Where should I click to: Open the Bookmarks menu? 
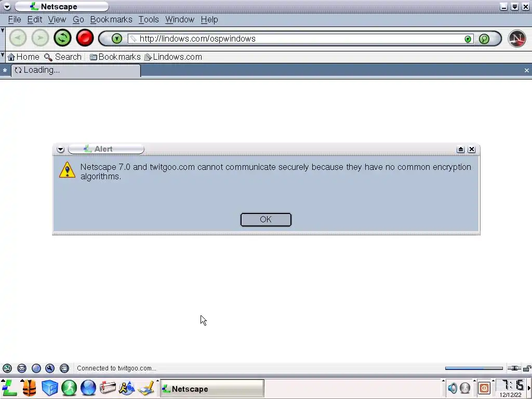tap(111, 20)
